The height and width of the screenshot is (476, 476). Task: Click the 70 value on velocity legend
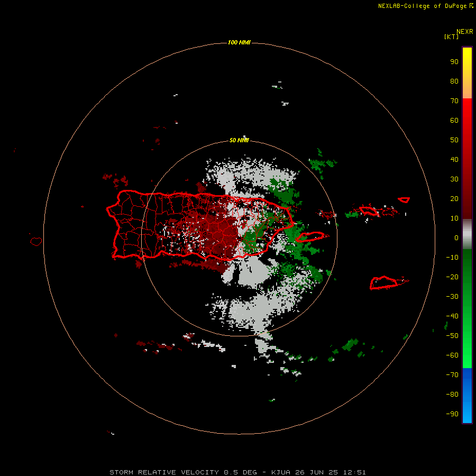454,101
